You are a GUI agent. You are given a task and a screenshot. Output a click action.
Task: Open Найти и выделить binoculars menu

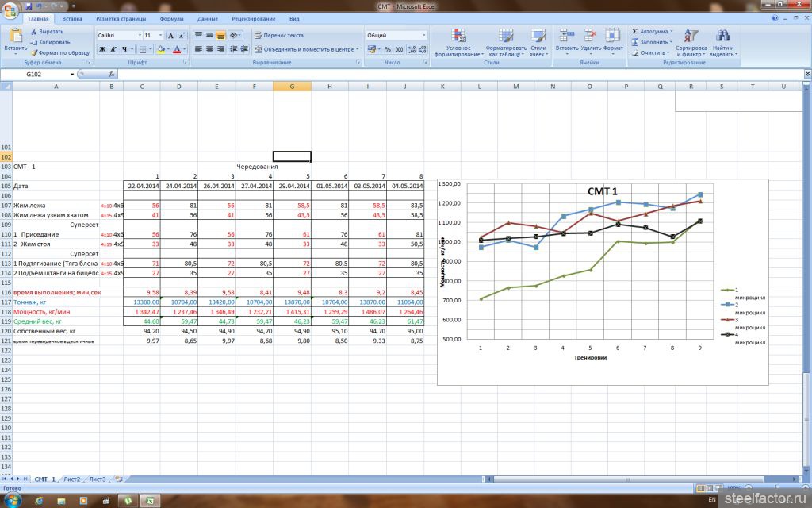point(723,43)
